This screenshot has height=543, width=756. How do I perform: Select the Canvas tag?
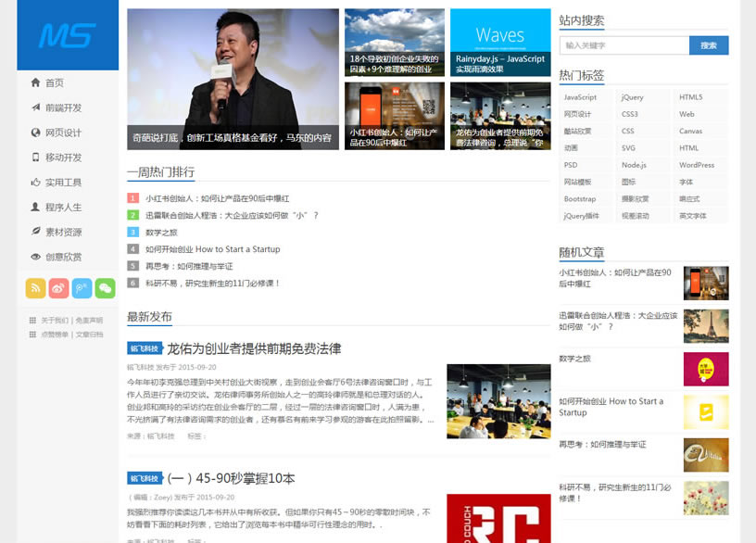tap(690, 131)
